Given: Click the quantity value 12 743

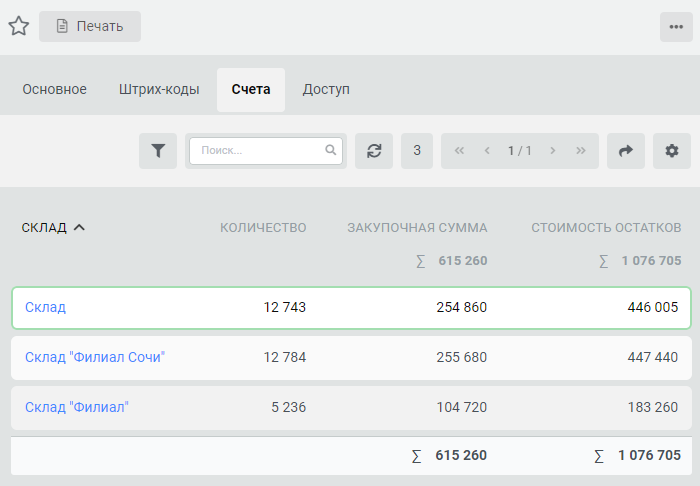Looking at the screenshot, I should [285, 307].
